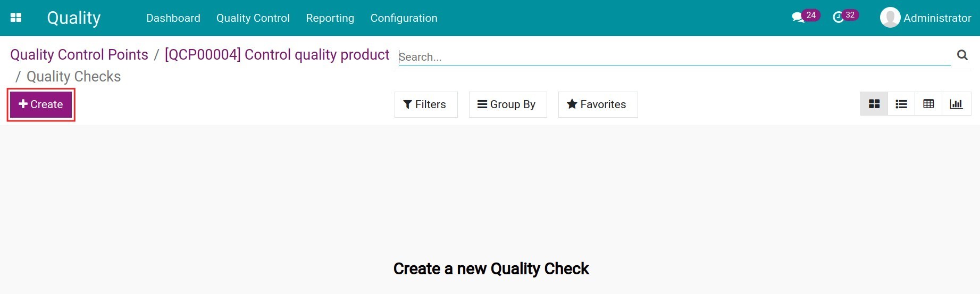Switch to Kanban view
This screenshot has height=294, width=980.
tap(874, 104)
